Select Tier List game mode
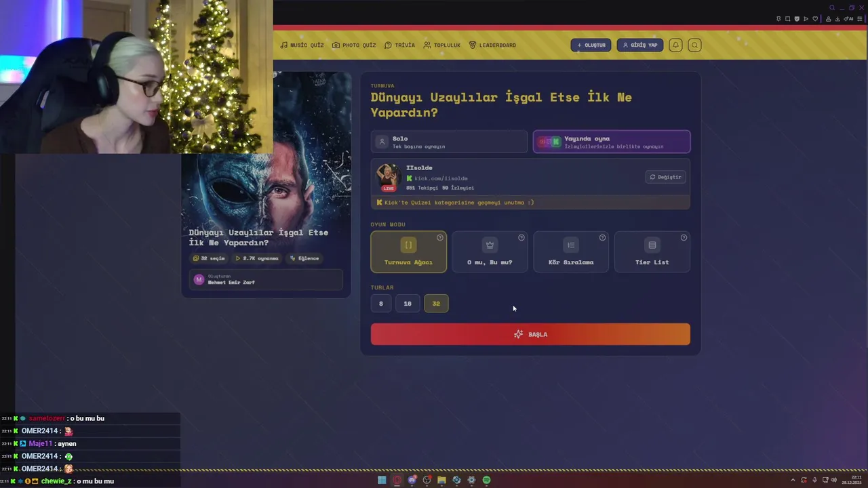The width and height of the screenshot is (868, 488). tap(652, 251)
